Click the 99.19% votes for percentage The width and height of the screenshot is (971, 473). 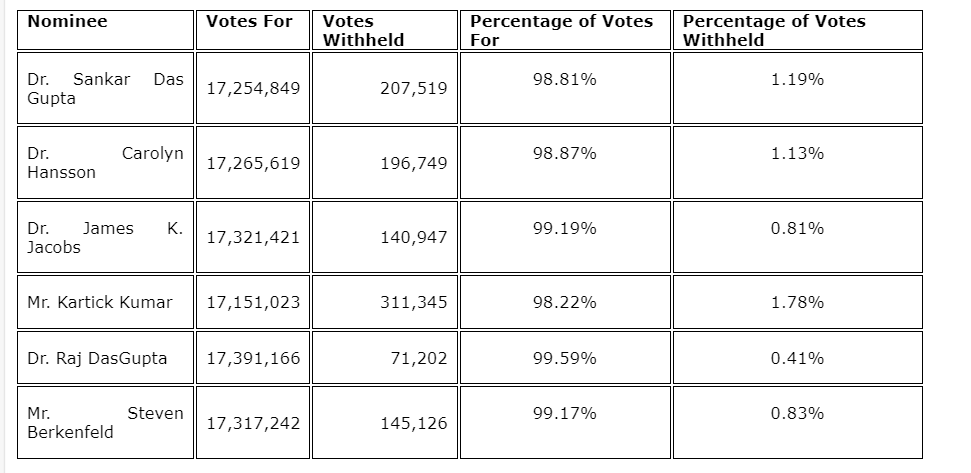564,228
